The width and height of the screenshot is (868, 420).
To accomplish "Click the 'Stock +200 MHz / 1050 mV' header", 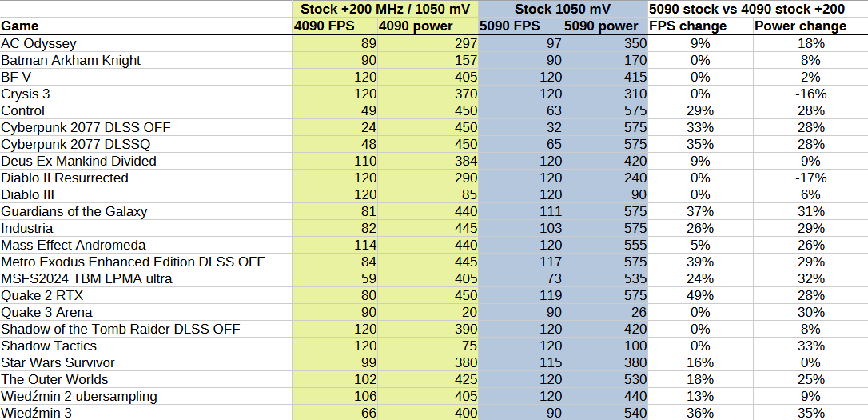I will coord(385,9).
